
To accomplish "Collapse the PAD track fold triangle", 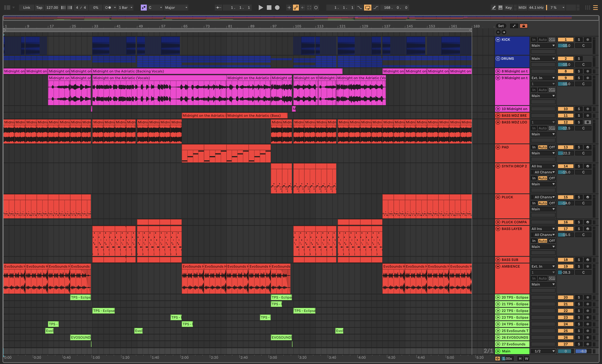I will click(x=498, y=147).
